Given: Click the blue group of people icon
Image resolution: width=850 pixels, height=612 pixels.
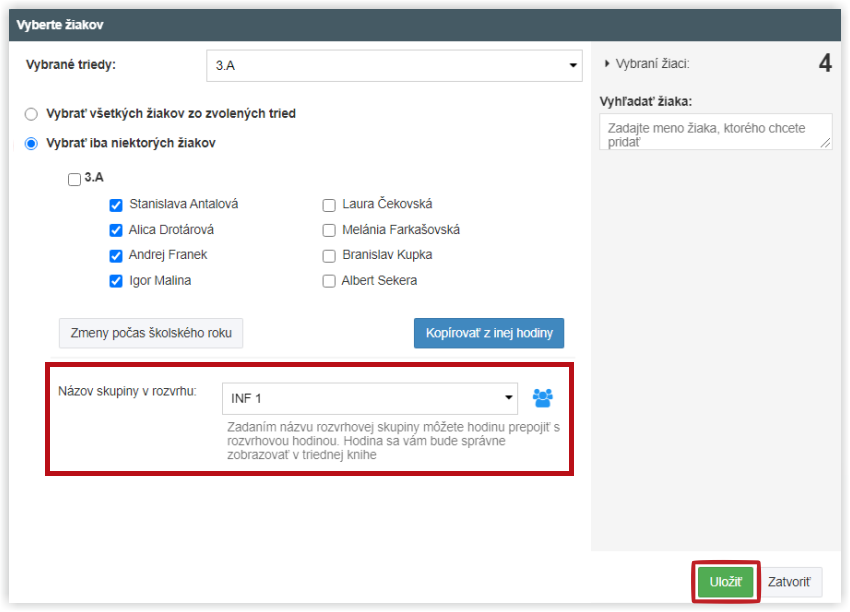Looking at the screenshot, I should point(543,398).
